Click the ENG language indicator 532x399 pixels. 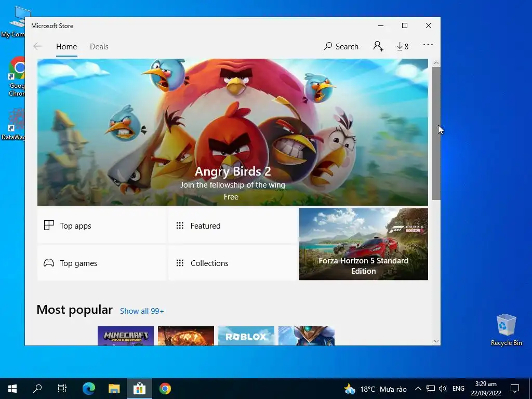click(458, 389)
